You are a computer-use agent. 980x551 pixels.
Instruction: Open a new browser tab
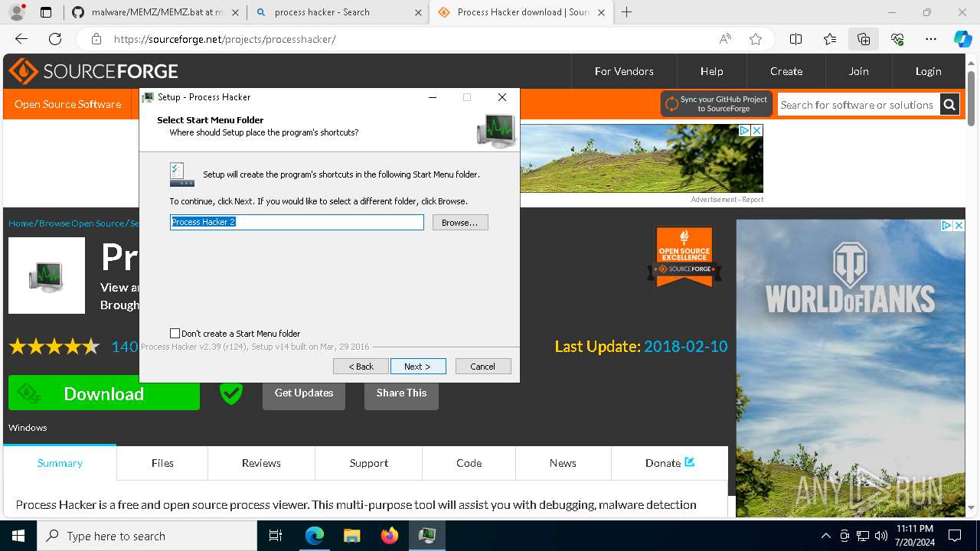[627, 12]
